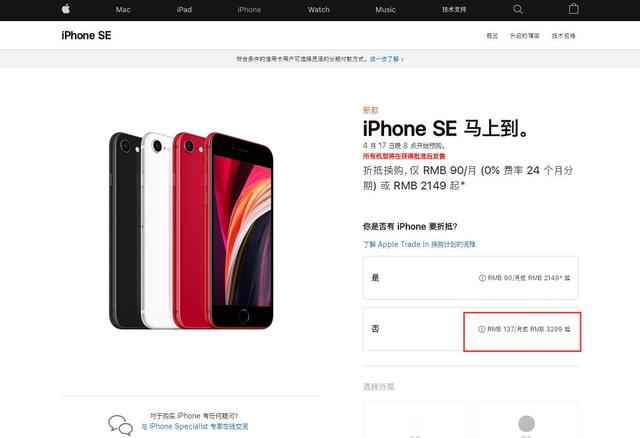The height and width of the screenshot is (438, 640).
Task: Open the Watch menu item
Action: click(x=318, y=9)
